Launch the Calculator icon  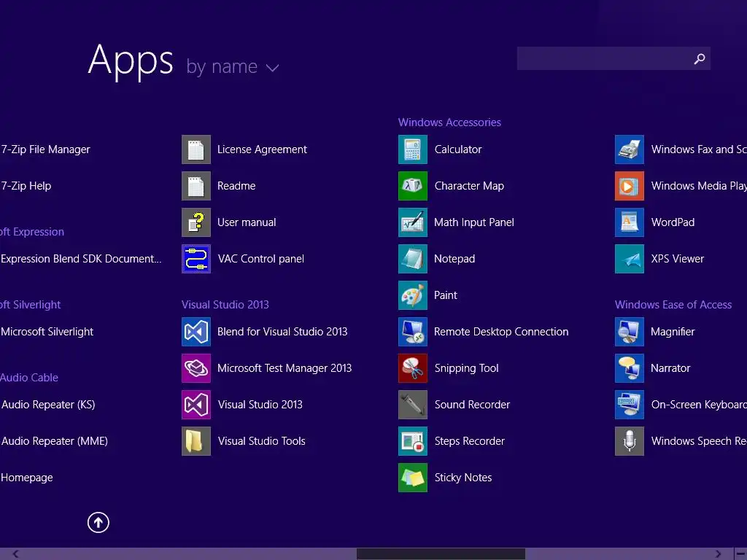(413, 149)
